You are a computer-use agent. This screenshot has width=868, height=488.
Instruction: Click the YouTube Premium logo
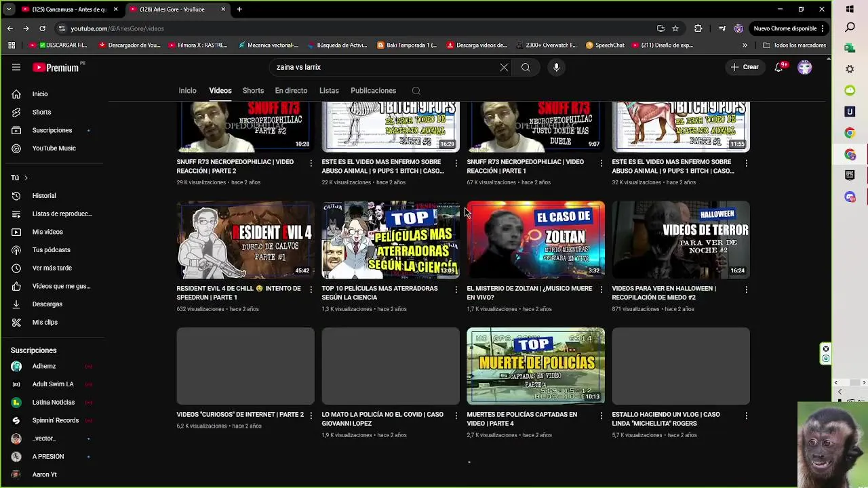57,67
